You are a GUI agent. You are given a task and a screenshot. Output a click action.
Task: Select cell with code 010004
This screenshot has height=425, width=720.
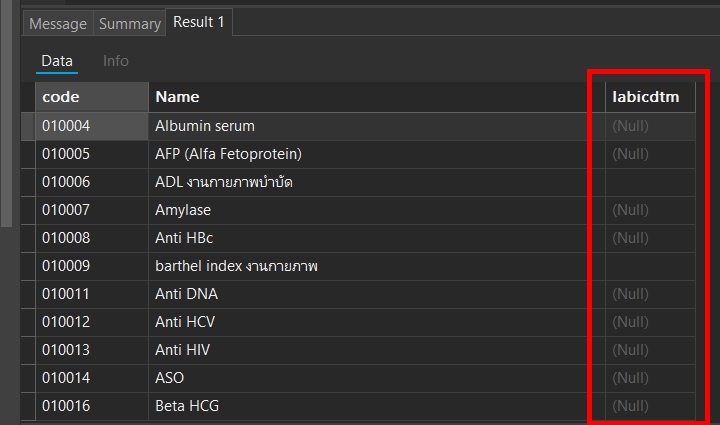[92, 126]
